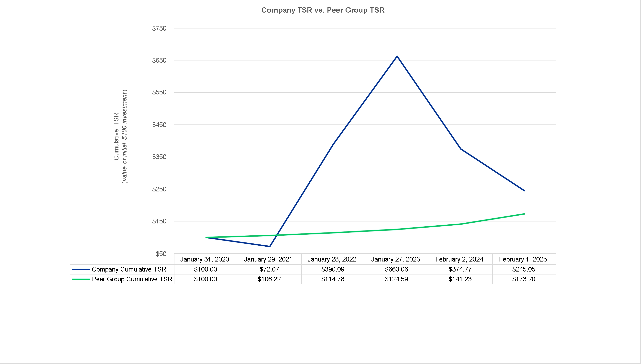Click the January 29, 2021 column header

[x=268, y=259]
